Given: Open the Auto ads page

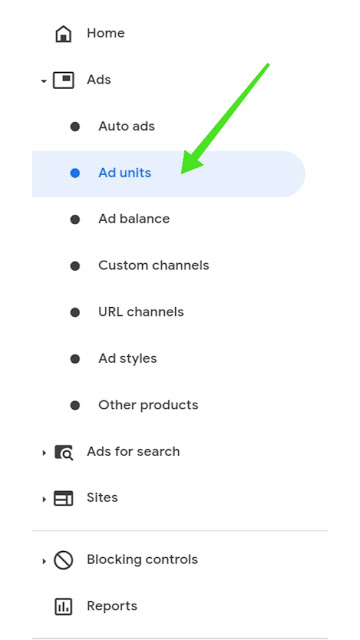Looking at the screenshot, I should 127,127.
